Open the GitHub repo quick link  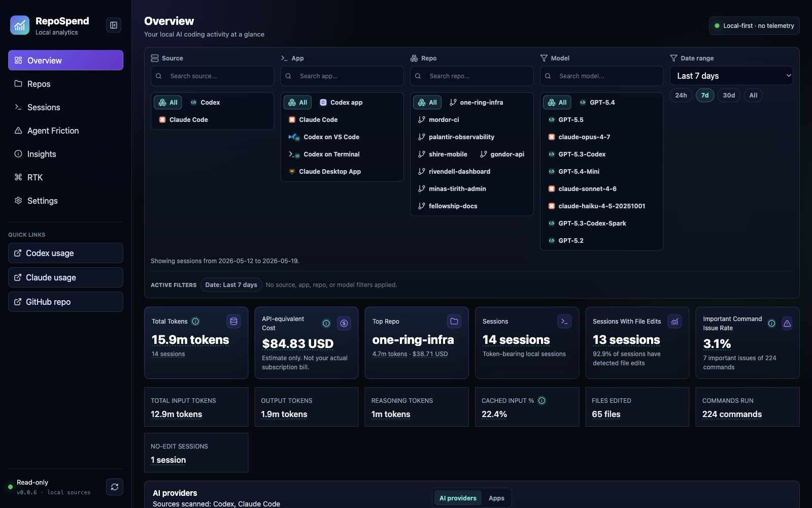coord(65,302)
